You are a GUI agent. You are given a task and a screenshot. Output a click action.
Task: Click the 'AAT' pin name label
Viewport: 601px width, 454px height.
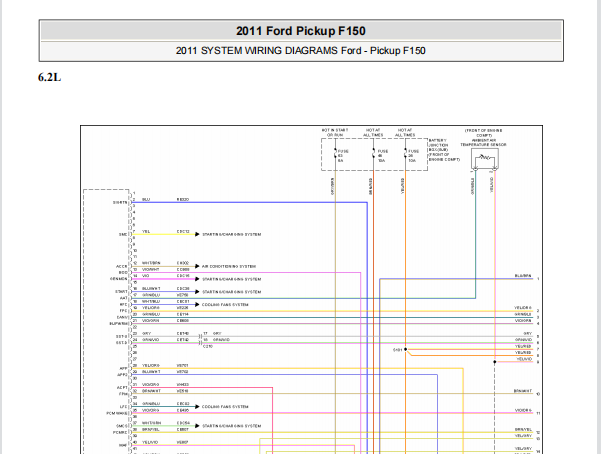123,298
